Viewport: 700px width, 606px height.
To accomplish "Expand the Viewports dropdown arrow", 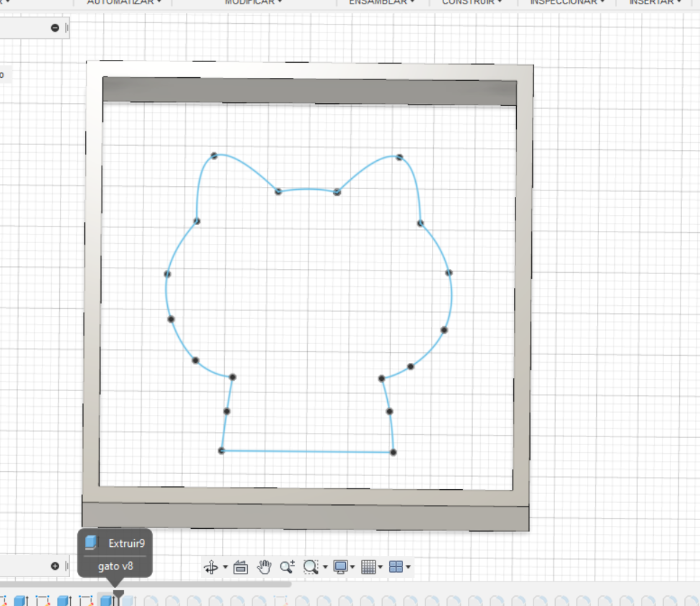I will (x=408, y=567).
